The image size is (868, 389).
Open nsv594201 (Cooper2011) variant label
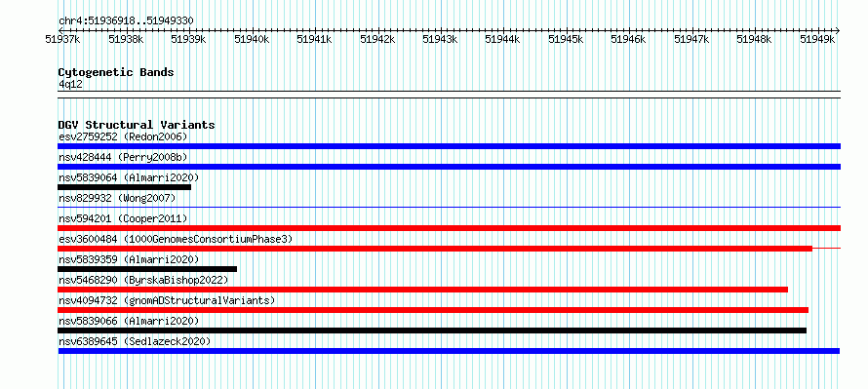point(123,218)
